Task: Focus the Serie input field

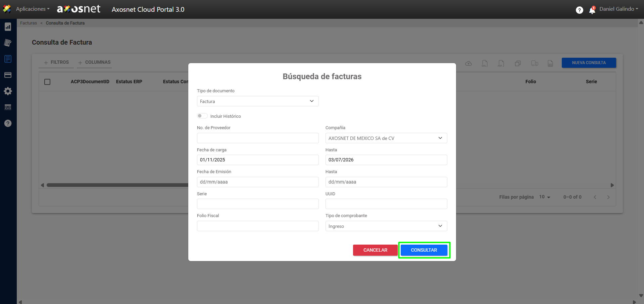Action: coord(258,204)
